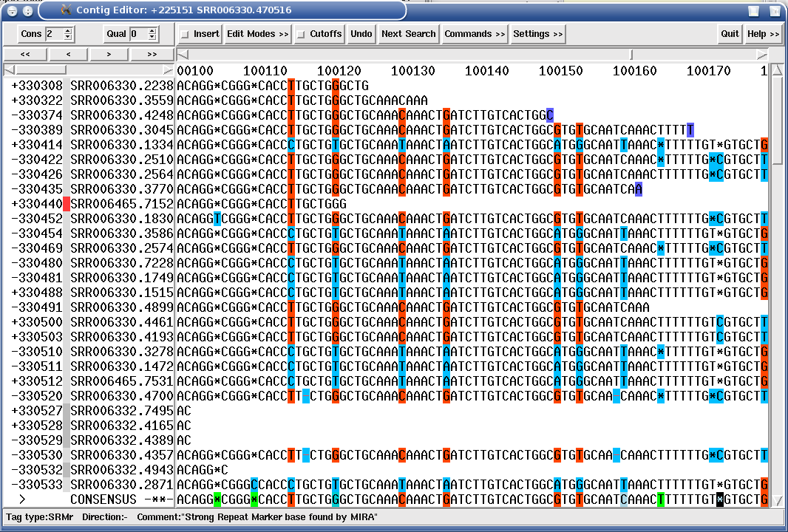Select read name SRR006465.7531
Viewport: 788px width, 532px height.
122,381
